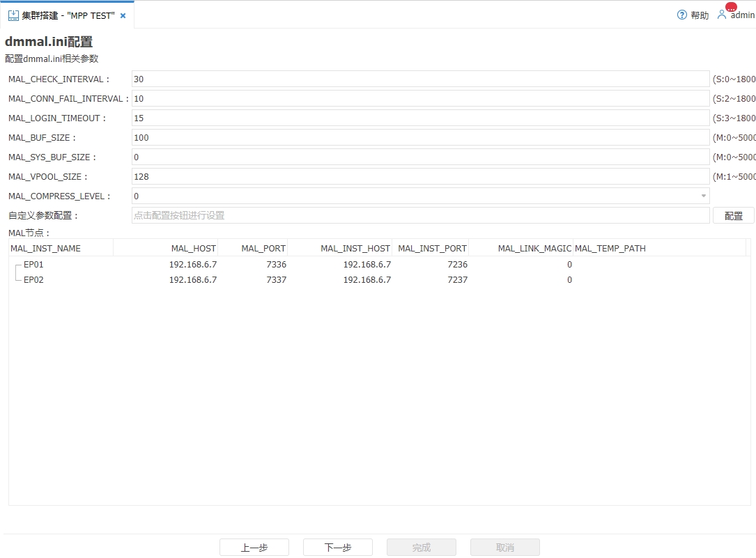Proceed with the 下一步 button
Viewport: 756px width, 558px height.
[x=338, y=548]
